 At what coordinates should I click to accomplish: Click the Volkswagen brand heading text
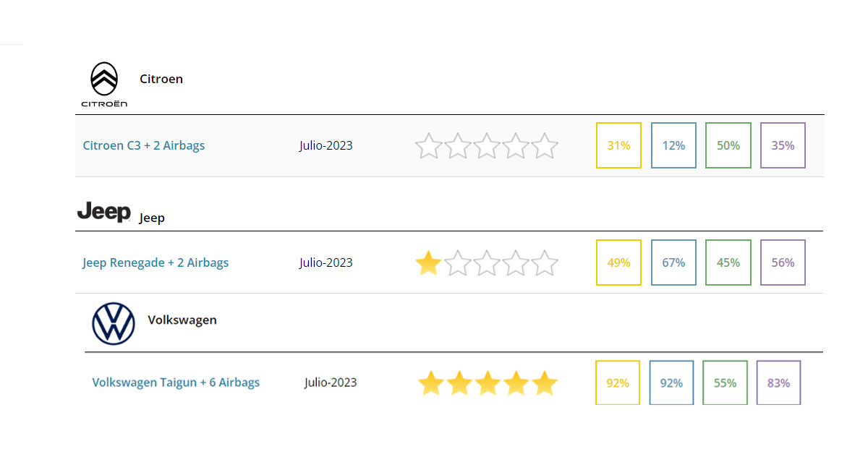182,320
